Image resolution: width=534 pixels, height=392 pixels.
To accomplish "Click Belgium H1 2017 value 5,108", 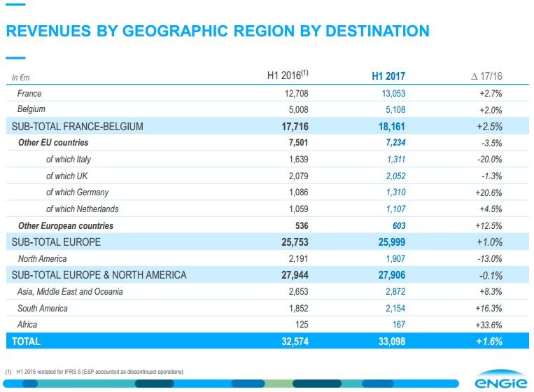I will 395,110.
